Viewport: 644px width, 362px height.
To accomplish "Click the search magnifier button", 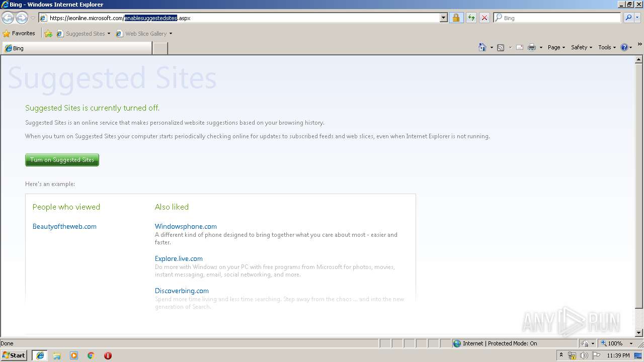I will pyautogui.click(x=628, y=18).
